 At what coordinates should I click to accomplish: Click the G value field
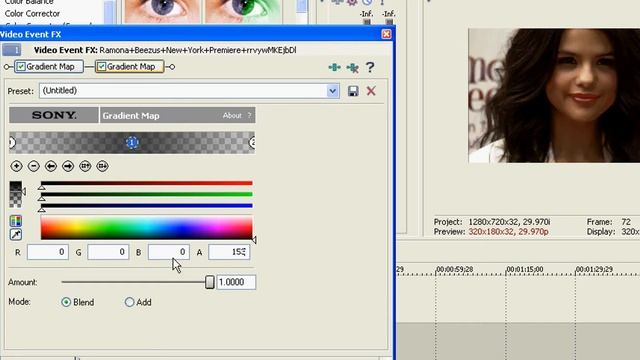[108, 252]
